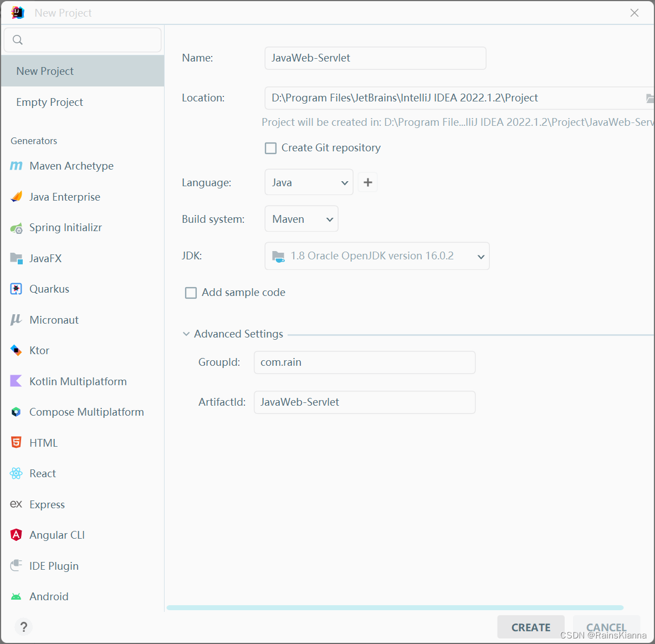Click the GroupId input field

[x=364, y=362]
